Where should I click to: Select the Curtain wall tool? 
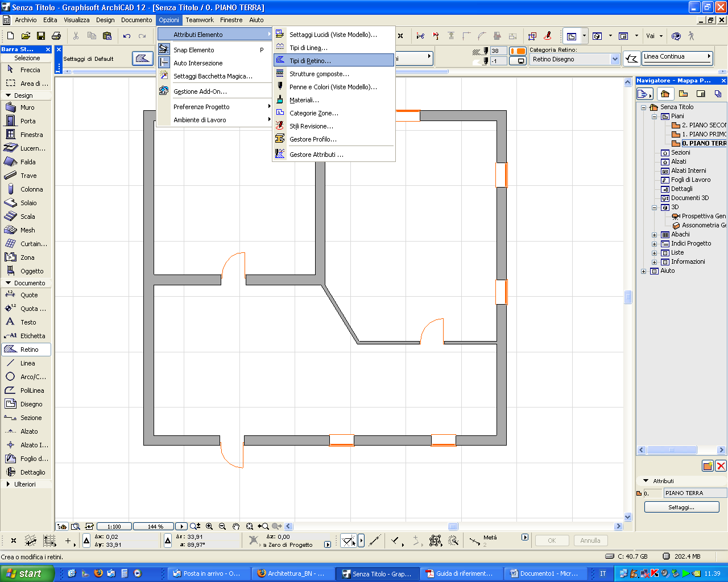26,244
